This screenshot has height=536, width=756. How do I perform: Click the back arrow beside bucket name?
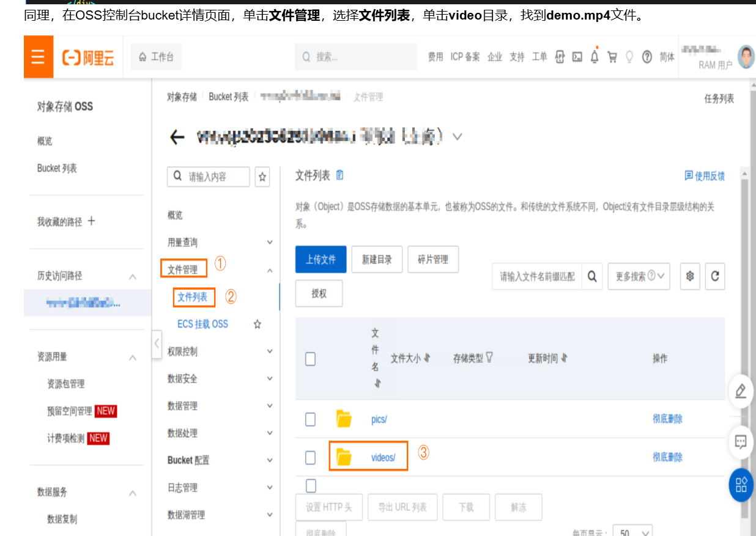click(x=177, y=137)
